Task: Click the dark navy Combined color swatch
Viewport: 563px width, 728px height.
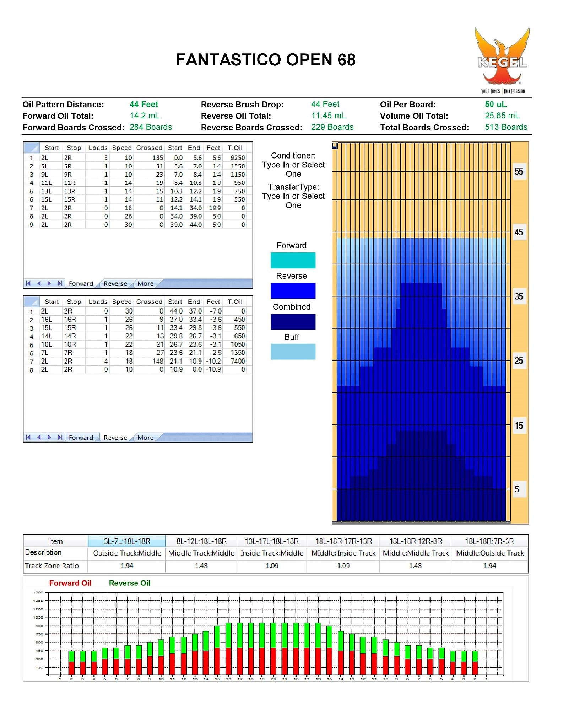Action: (x=293, y=322)
